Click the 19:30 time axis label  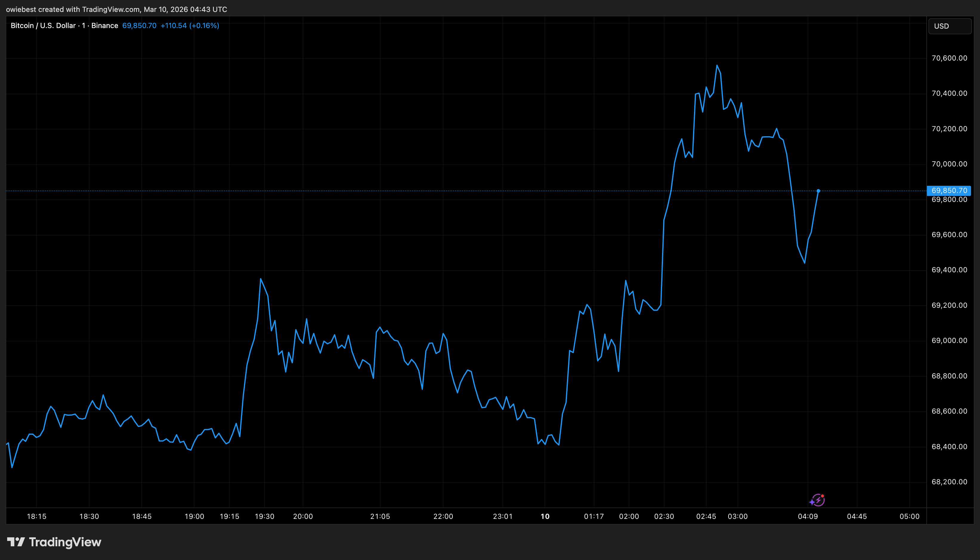[x=265, y=516]
